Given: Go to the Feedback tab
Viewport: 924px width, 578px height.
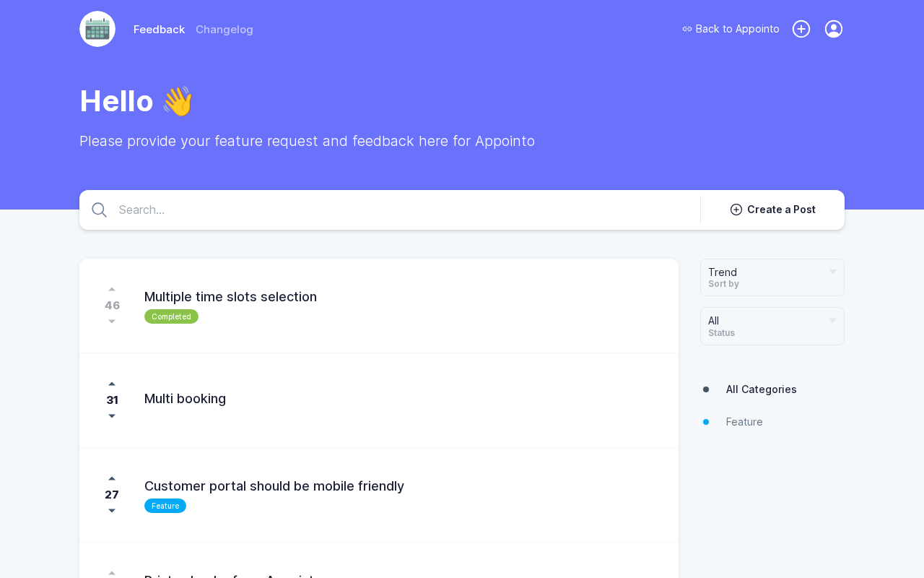Looking at the screenshot, I should pyautogui.click(x=159, y=30).
